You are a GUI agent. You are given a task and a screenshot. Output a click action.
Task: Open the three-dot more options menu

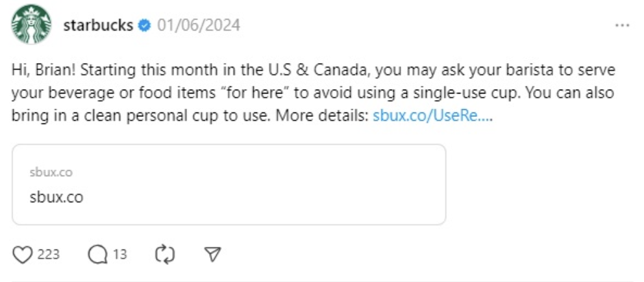coord(622,25)
